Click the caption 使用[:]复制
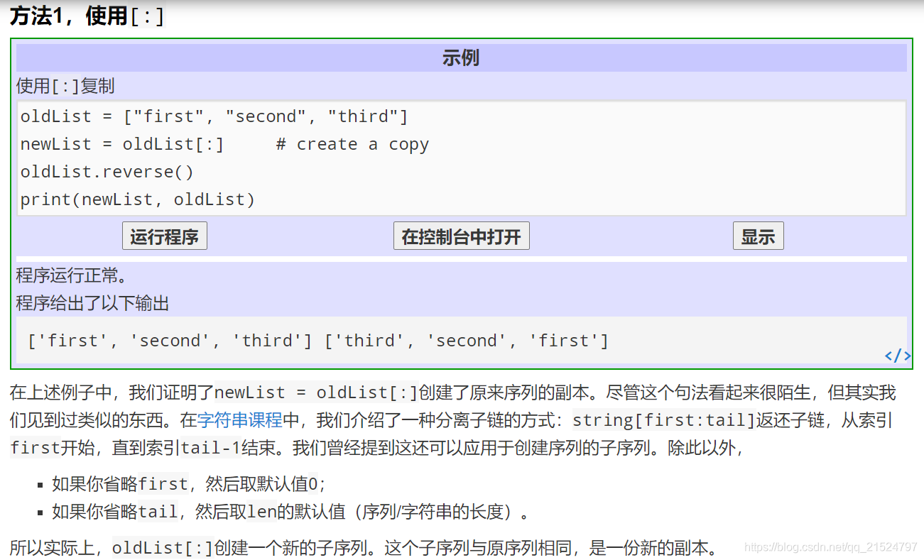 pos(65,87)
